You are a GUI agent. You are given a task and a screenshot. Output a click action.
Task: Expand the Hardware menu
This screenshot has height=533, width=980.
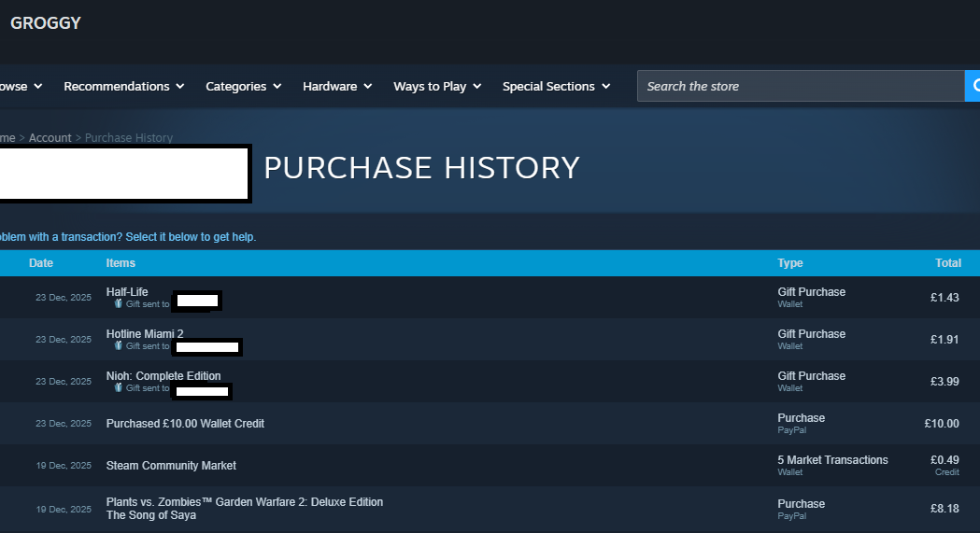coord(337,86)
